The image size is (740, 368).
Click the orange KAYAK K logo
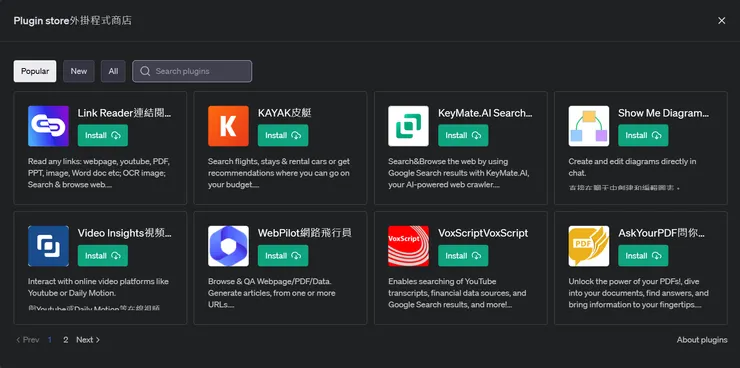point(228,126)
